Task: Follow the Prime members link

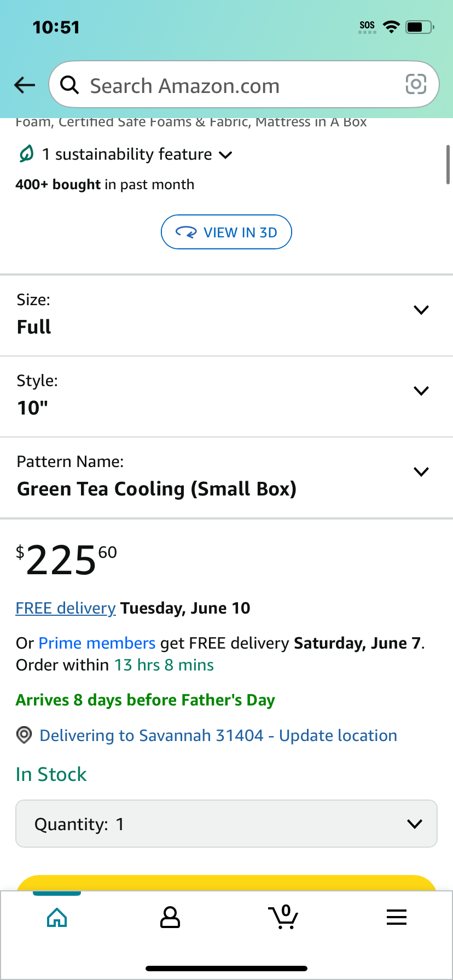Action: (x=97, y=643)
